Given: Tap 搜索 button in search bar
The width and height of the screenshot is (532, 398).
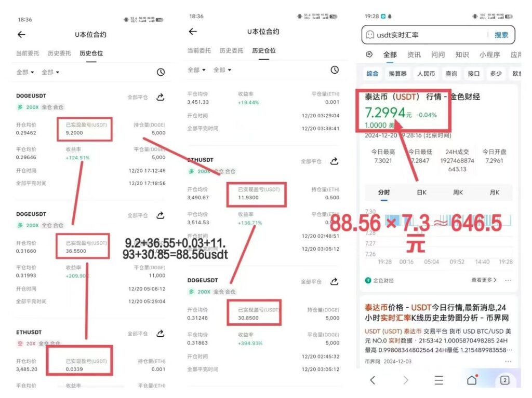Looking at the screenshot, I should click(501, 35).
